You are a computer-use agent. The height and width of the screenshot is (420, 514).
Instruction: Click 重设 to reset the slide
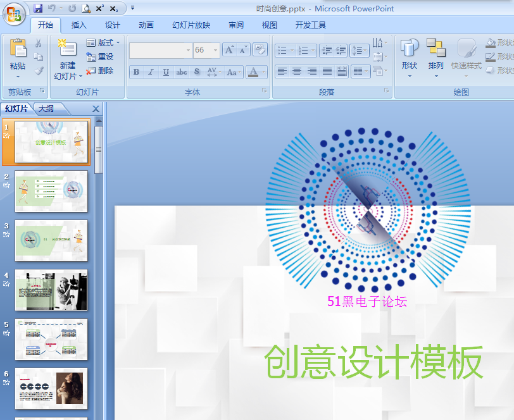[100, 57]
